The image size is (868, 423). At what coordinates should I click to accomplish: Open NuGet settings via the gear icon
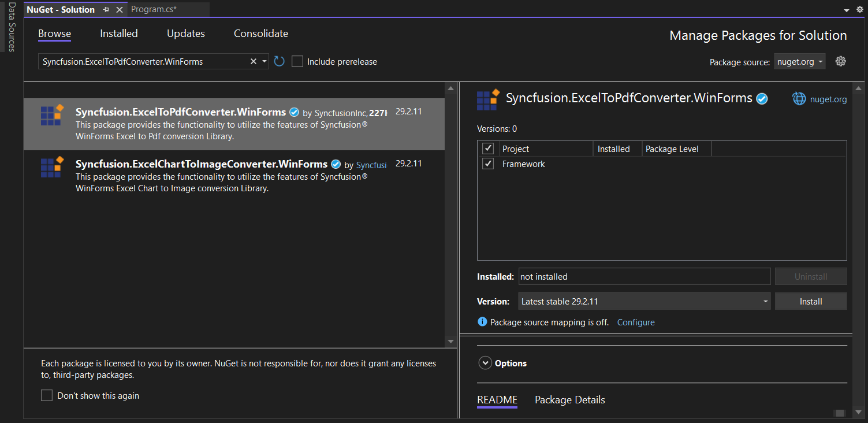click(x=840, y=61)
